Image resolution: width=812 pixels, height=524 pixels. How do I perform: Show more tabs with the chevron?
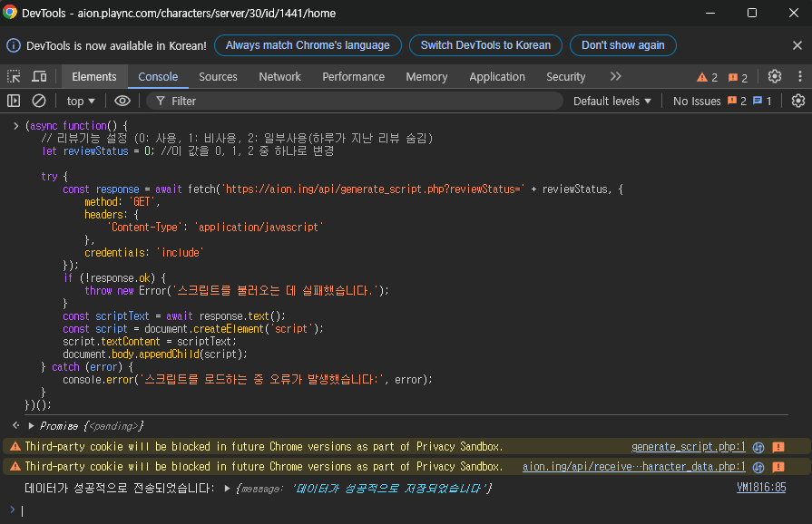(615, 77)
